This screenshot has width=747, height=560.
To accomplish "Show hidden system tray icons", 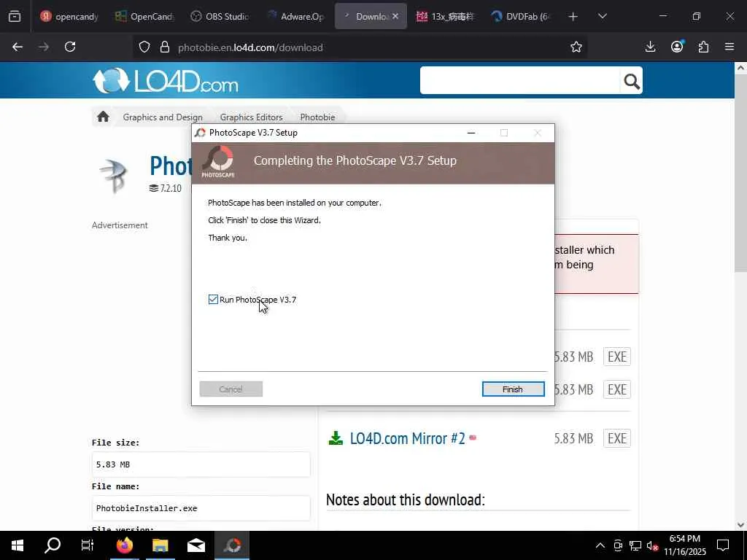I will (600, 545).
